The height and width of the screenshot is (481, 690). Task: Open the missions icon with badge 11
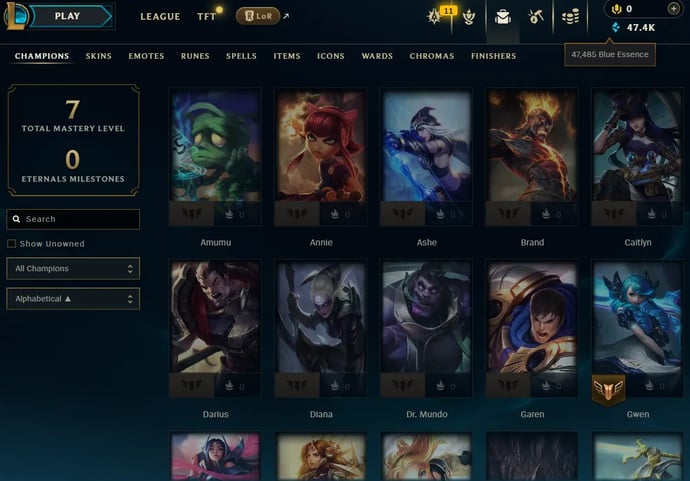pos(436,16)
